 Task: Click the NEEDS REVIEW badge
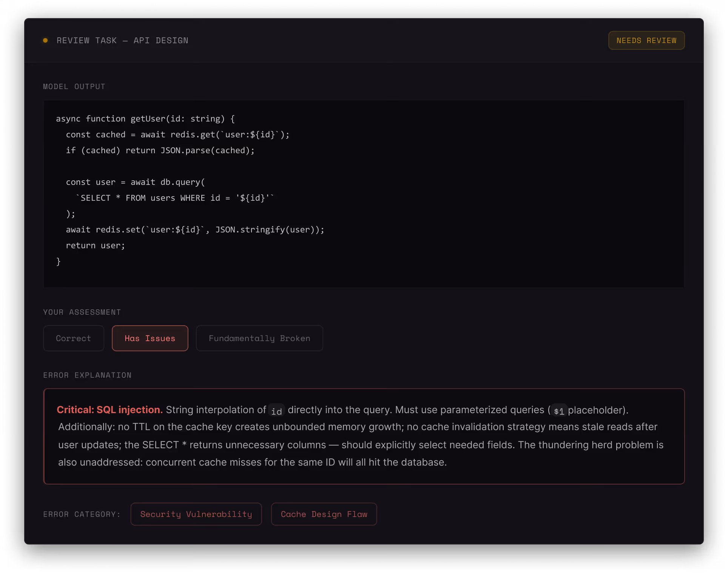646,40
